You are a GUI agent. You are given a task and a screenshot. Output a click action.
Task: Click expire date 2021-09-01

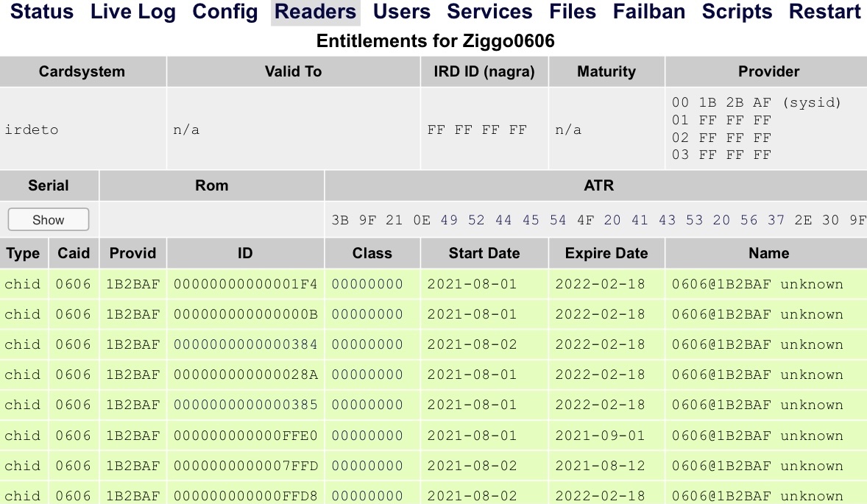point(600,436)
